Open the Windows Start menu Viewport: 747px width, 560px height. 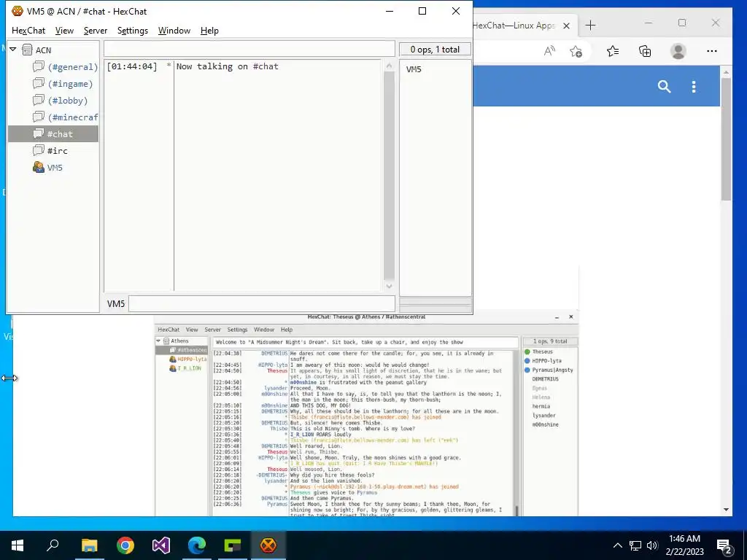(18, 545)
